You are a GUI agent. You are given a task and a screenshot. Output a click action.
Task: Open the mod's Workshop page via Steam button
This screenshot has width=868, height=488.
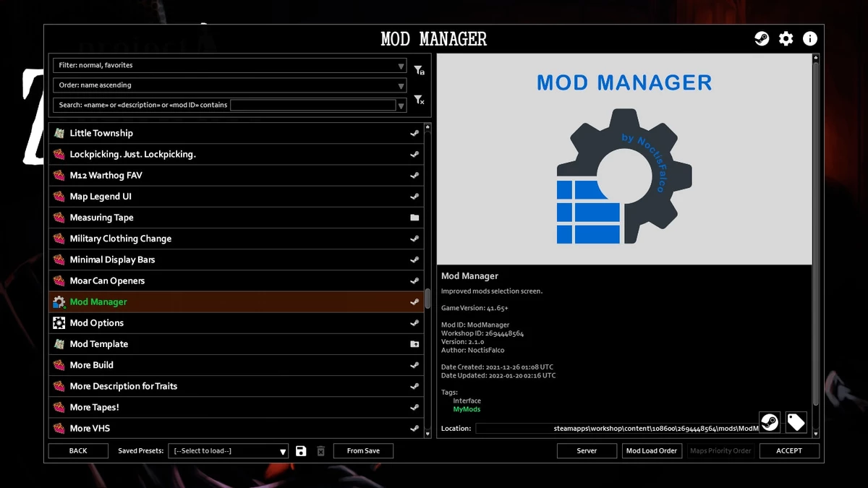pyautogui.click(x=770, y=422)
